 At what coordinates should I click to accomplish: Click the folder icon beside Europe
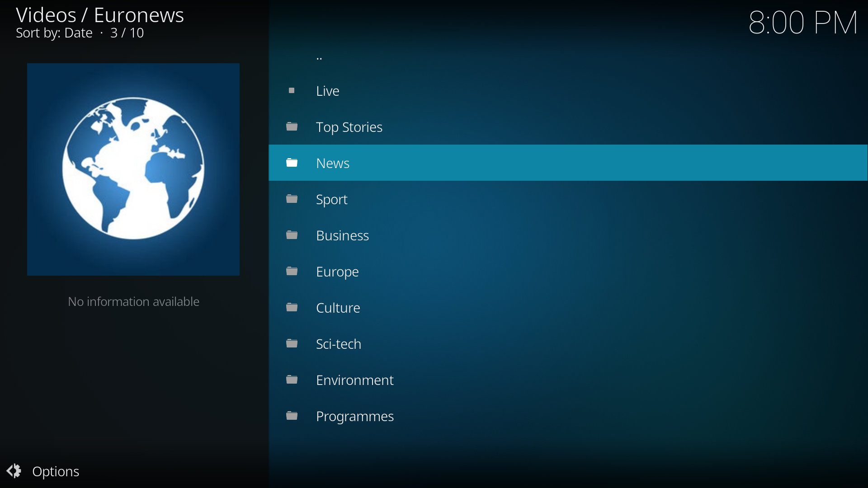pyautogui.click(x=292, y=272)
